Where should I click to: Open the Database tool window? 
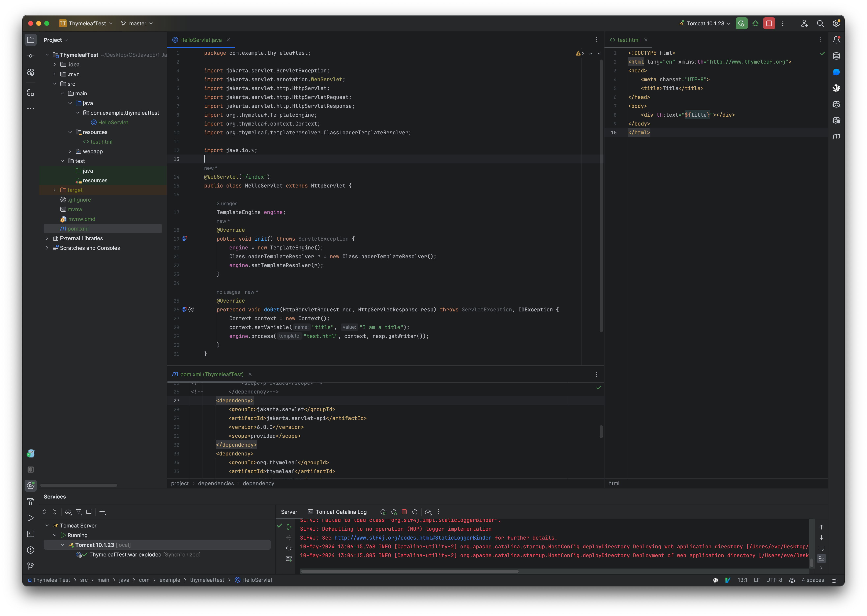click(836, 55)
